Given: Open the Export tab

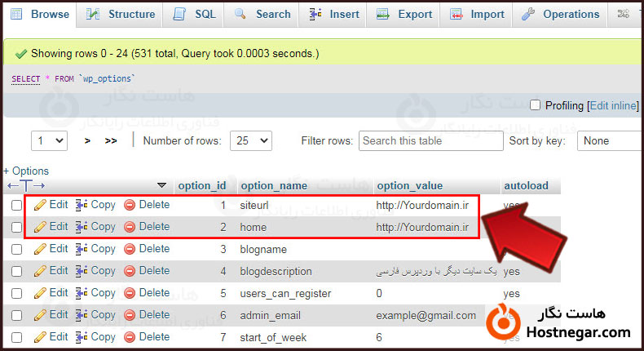Looking at the screenshot, I should 406,14.
